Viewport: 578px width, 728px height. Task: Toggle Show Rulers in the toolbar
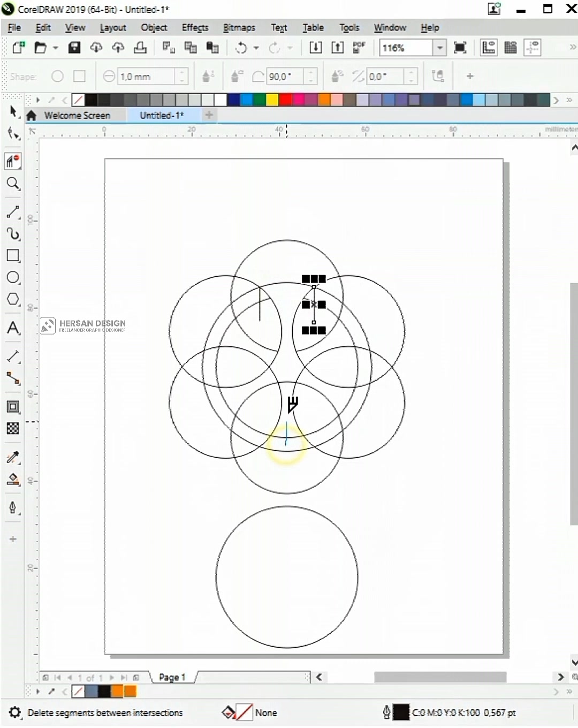pyautogui.click(x=489, y=48)
